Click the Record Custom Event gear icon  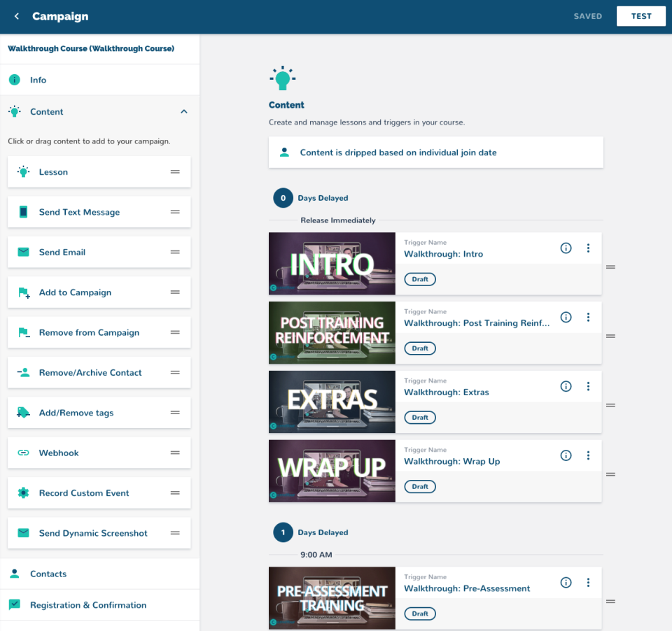(x=24, y=493)
